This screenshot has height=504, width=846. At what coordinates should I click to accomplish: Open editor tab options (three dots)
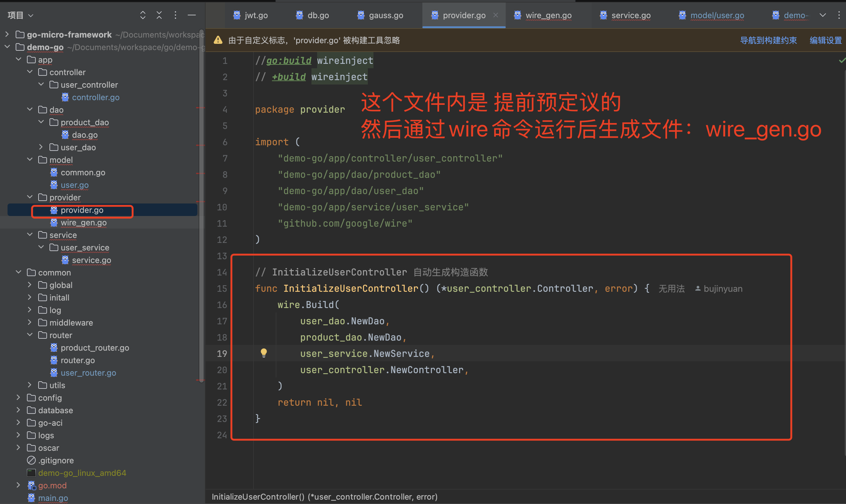(x=839, y=15)
